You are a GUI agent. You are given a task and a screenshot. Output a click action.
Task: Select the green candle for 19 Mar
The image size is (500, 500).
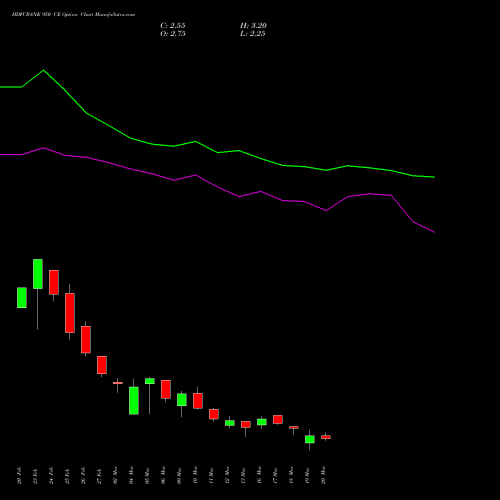point(310,439)
